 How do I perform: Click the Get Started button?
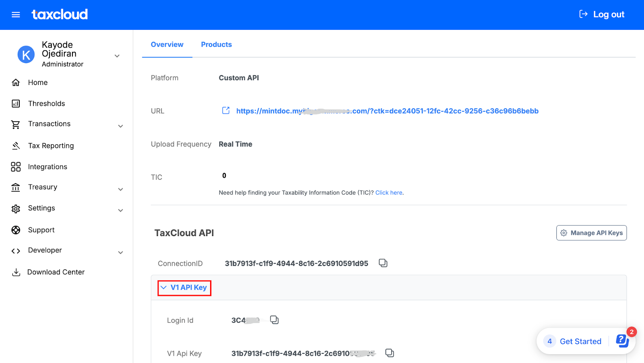580,341
